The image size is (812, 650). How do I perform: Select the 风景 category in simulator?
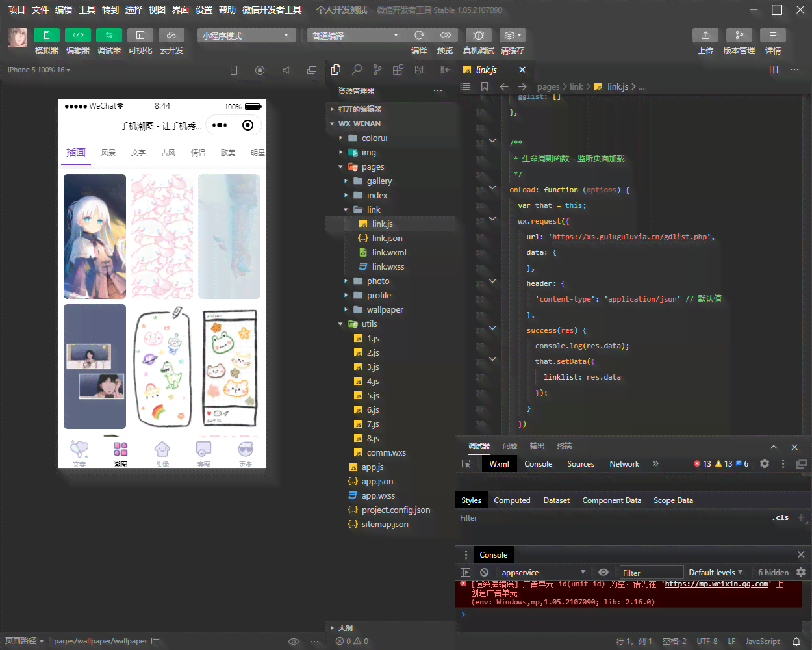pos(108,153)
